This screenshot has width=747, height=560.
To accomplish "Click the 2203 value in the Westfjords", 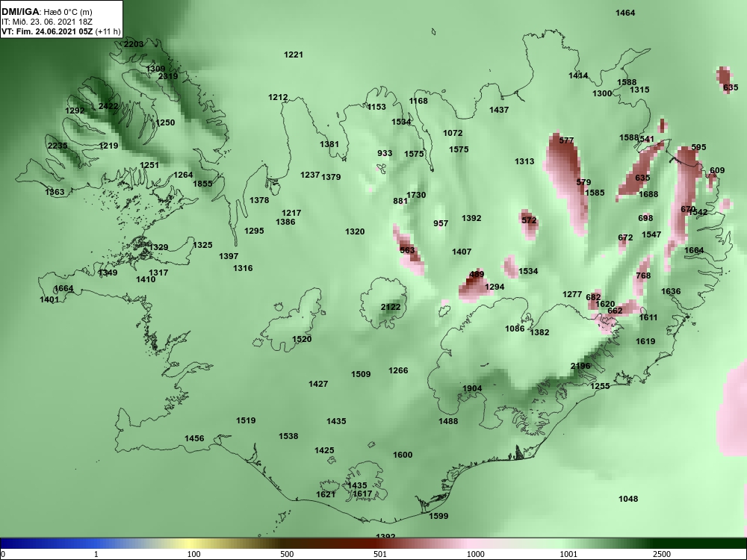I will pos(134,44).
